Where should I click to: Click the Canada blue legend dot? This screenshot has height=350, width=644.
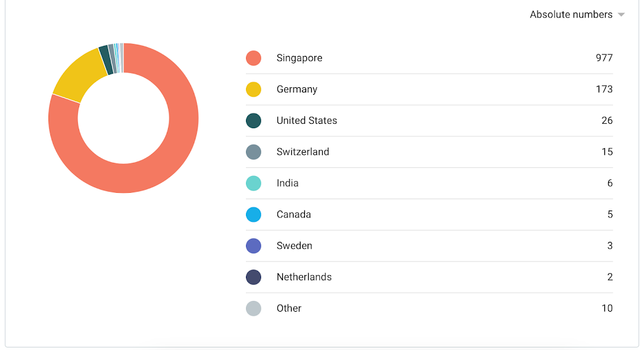(x=253, y=215)
